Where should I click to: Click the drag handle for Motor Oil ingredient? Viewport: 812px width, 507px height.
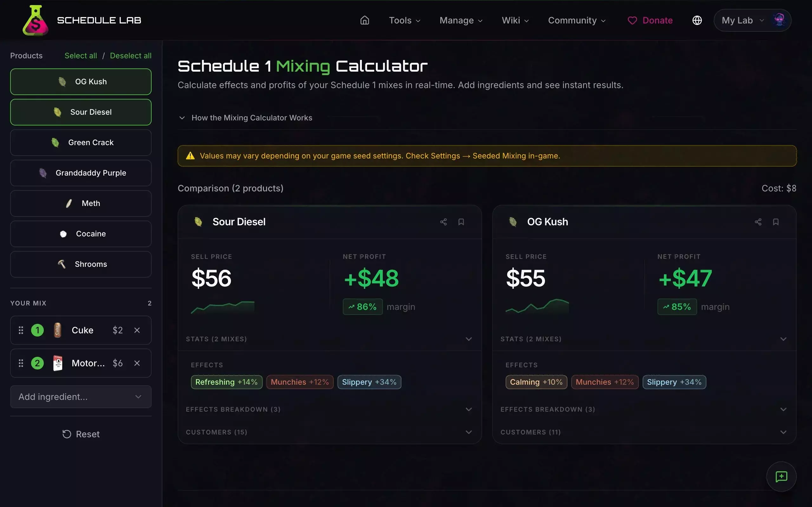click(21, 363)
